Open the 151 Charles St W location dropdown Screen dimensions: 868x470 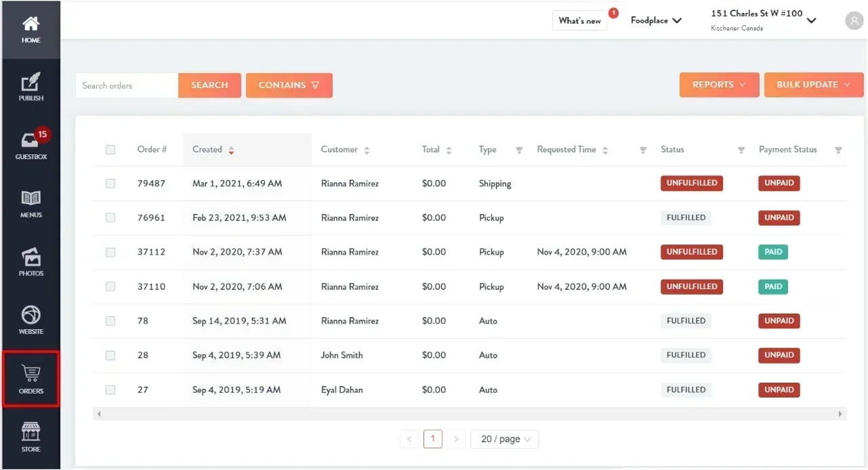point(763,20)
